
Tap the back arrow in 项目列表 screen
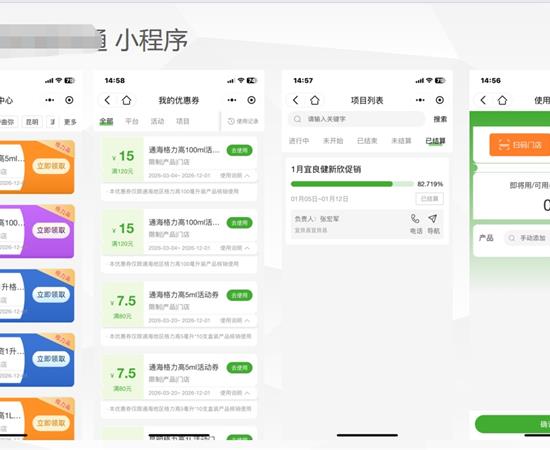296,100
